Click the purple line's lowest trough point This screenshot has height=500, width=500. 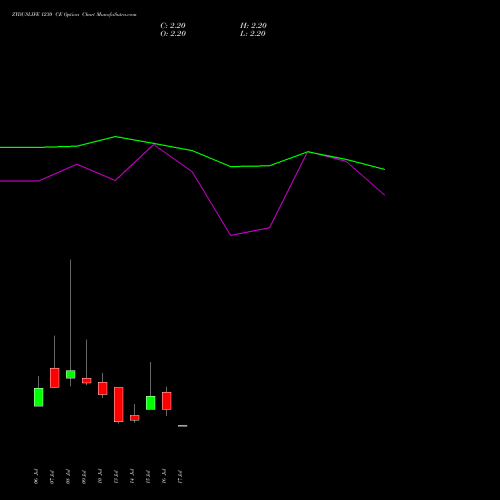pyautogui.click(x=231, y=235)
